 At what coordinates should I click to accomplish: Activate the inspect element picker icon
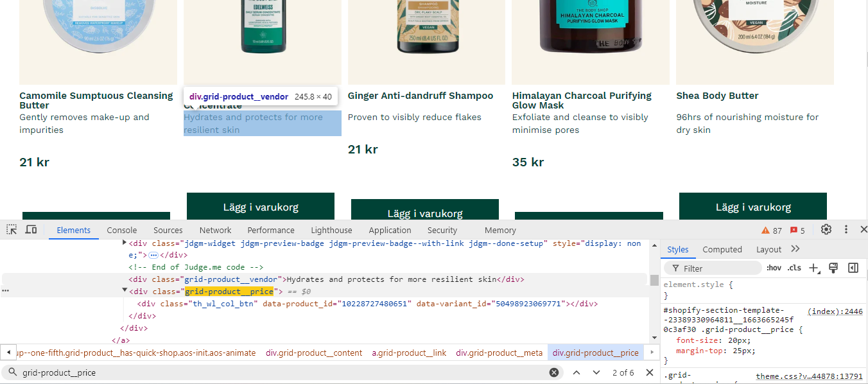coord(12,230)
